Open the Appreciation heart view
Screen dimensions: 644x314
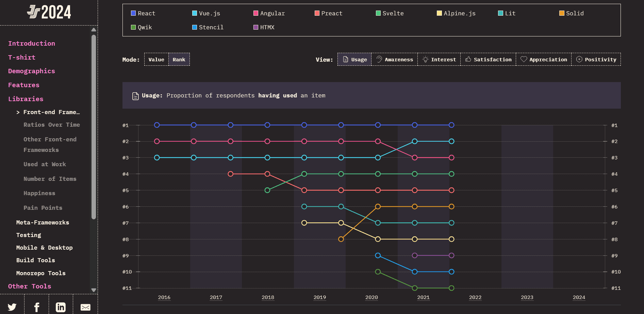point(543,59)
